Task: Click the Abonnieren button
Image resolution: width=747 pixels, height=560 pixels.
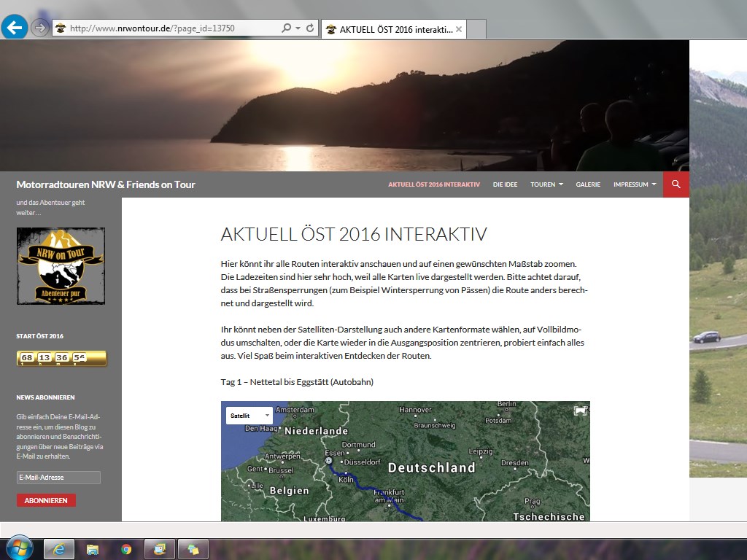Action: point(46,500)
